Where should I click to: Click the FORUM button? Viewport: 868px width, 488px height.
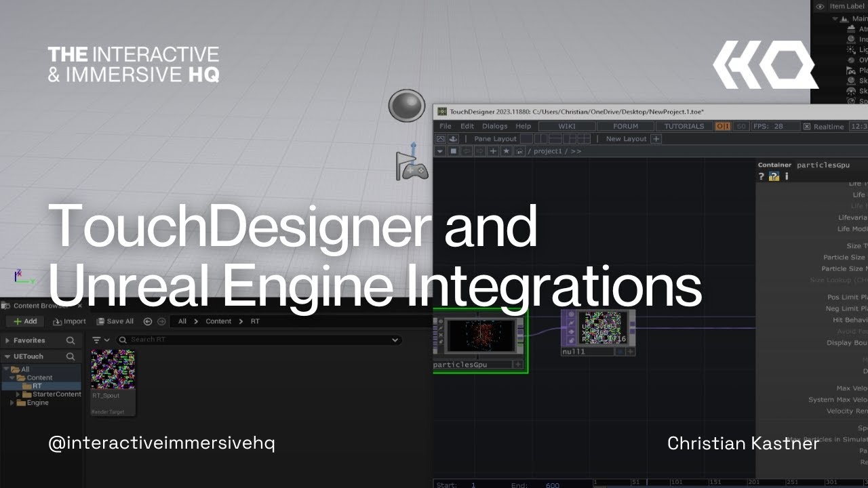tap(625, 126)
